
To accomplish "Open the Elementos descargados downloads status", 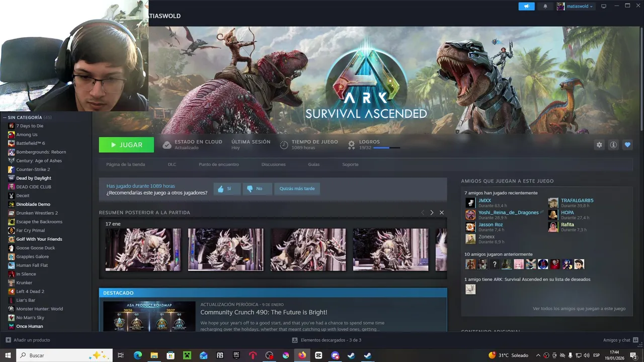I will (327, 340).
